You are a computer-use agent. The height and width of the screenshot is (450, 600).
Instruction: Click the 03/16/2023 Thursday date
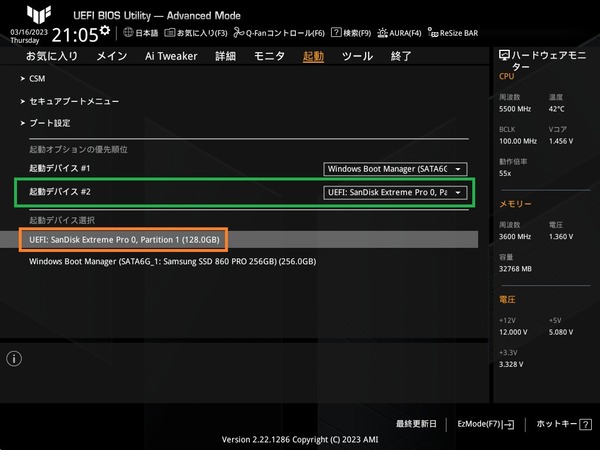coord(29,36)
